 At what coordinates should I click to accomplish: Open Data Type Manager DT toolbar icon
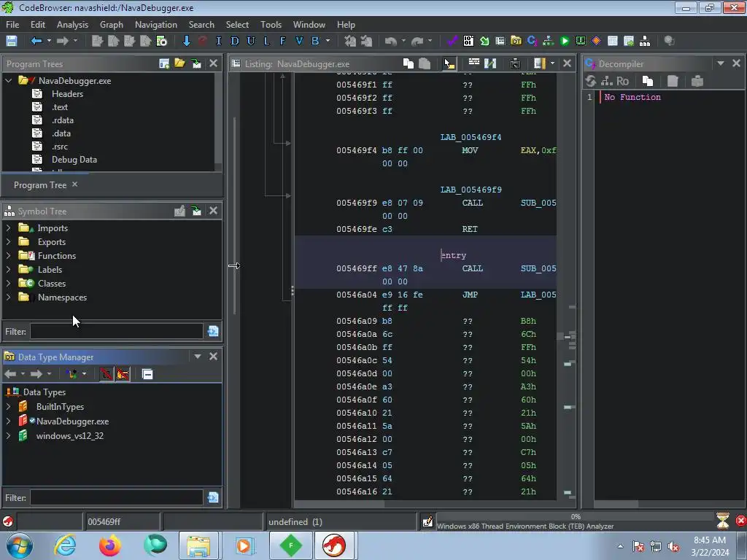(x=516, y=41)
